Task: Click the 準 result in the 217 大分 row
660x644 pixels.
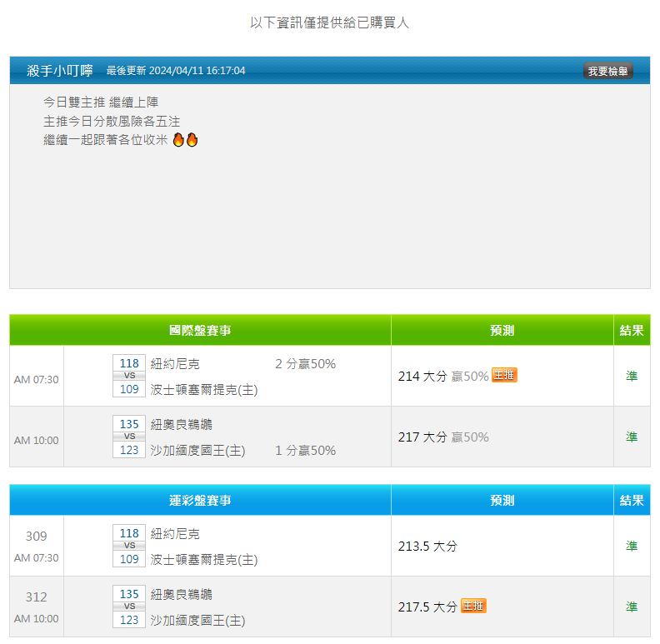Action: point(632,437)
